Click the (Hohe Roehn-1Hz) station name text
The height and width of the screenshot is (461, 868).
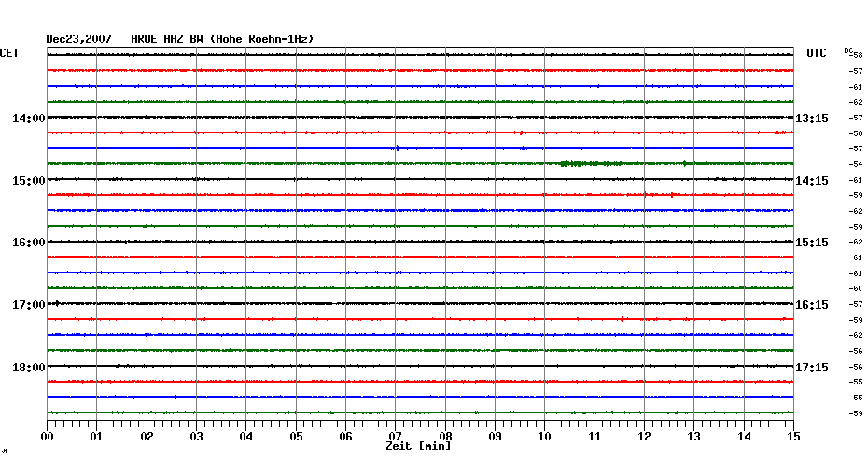click(x=262, y=39)
